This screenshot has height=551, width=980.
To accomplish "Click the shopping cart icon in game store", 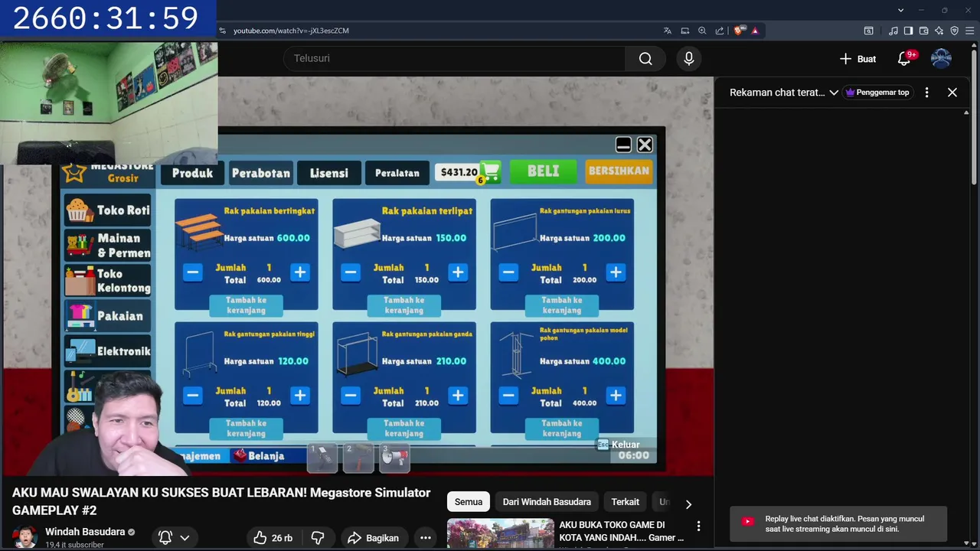I will coord(490,172).
